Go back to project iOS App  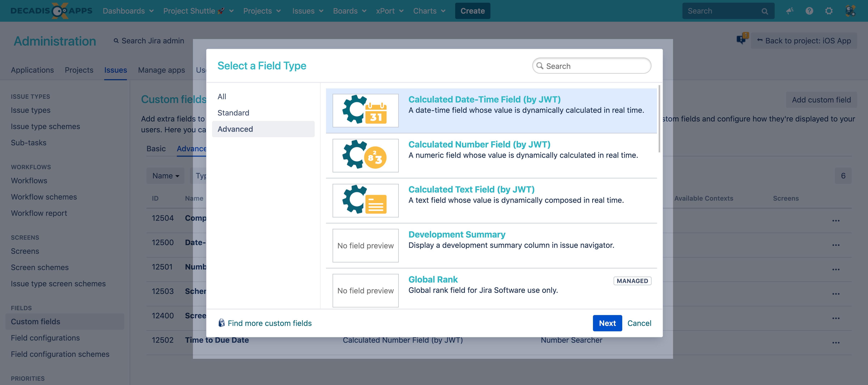point(804,41)
